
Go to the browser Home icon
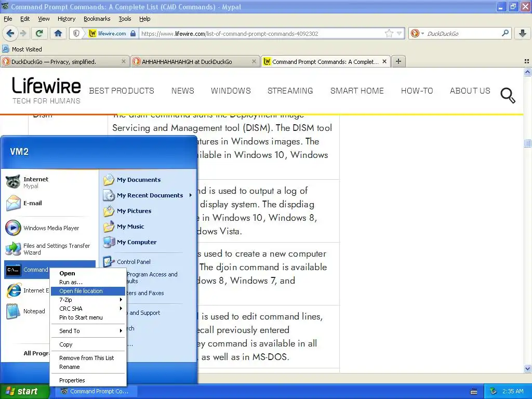click(x=58, y=33)
